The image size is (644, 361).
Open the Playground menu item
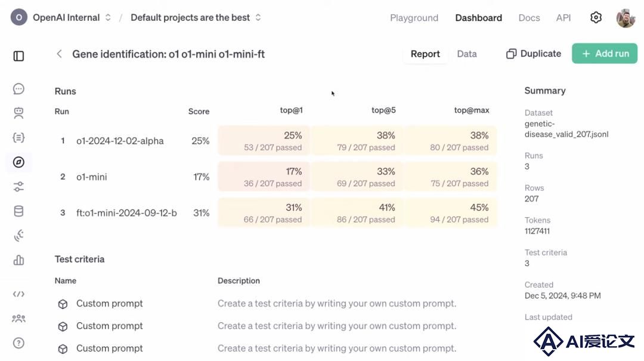pos(414,18)
